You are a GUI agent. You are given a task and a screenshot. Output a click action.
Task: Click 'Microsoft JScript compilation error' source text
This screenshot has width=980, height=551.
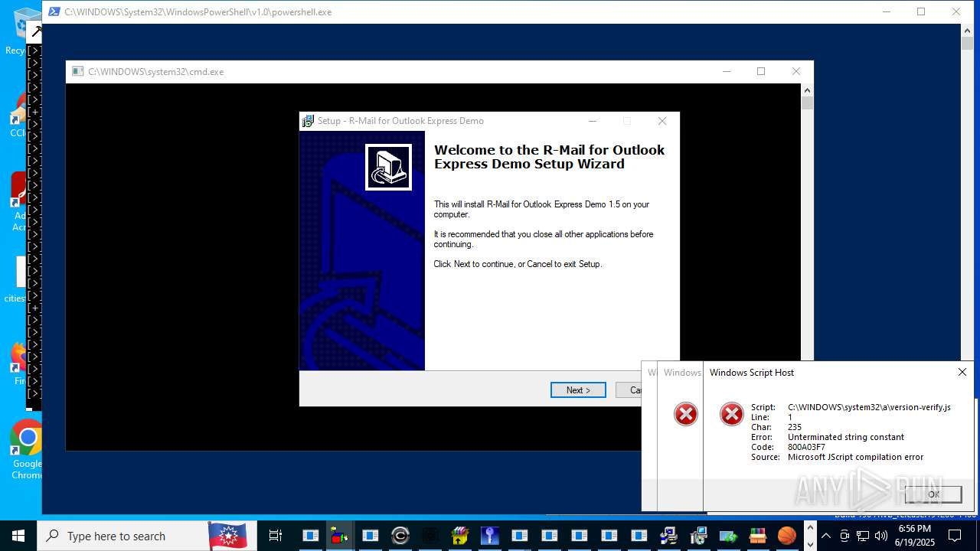(x=855, y=457)
